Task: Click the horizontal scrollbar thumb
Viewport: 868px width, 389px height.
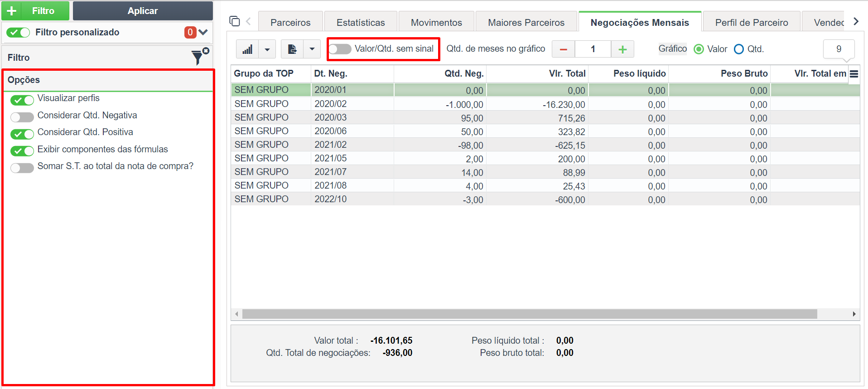Action: pyautogui.click(x=530, y=314)
